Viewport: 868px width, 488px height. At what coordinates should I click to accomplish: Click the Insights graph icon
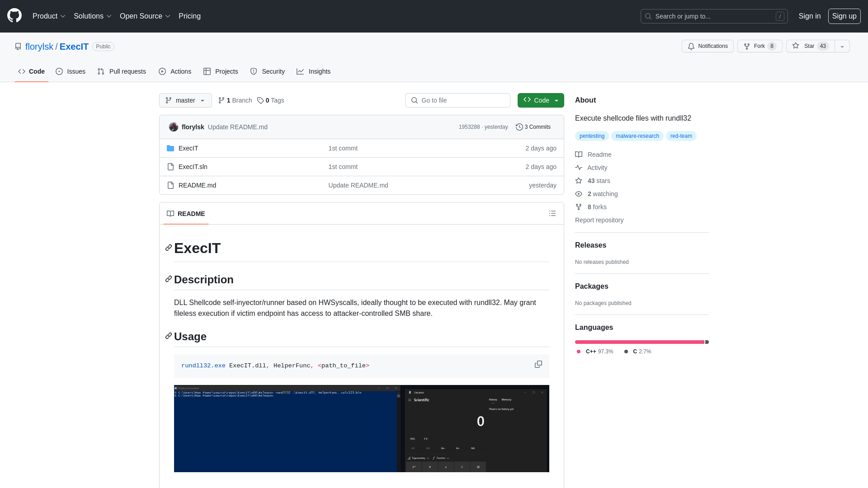pos(301,71)
